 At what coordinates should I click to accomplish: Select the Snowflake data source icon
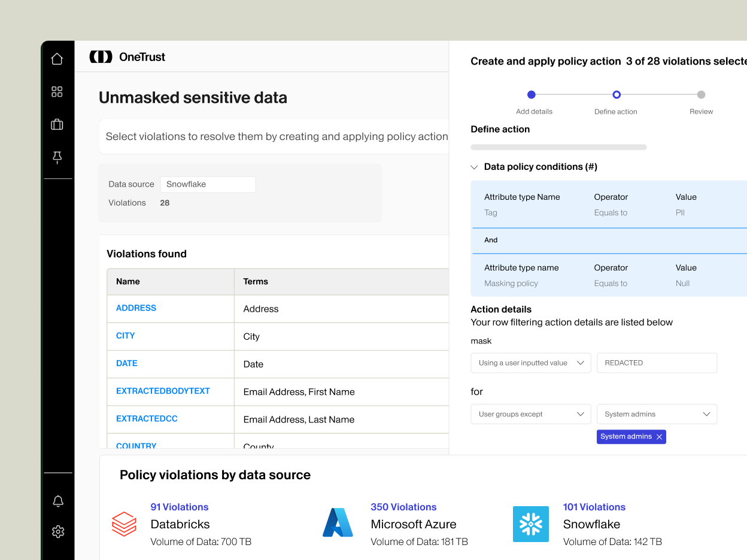point(531,524)
